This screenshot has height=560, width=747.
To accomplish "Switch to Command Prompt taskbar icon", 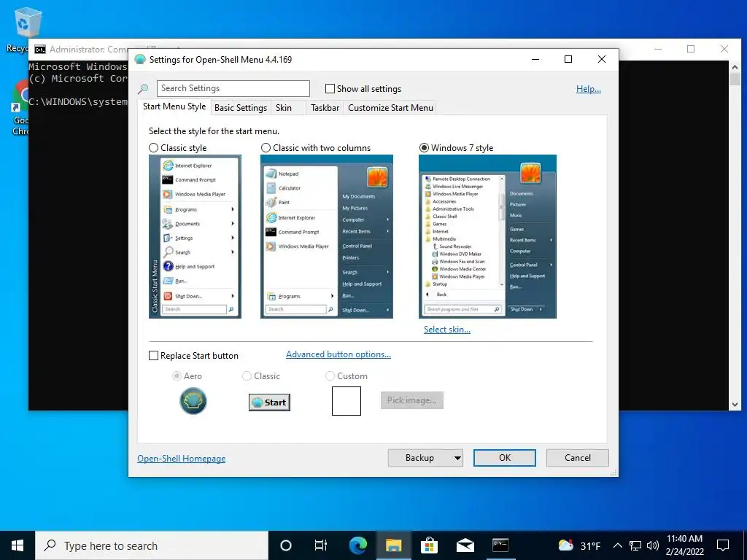I will pyautogui.click(x=500, y=545).
